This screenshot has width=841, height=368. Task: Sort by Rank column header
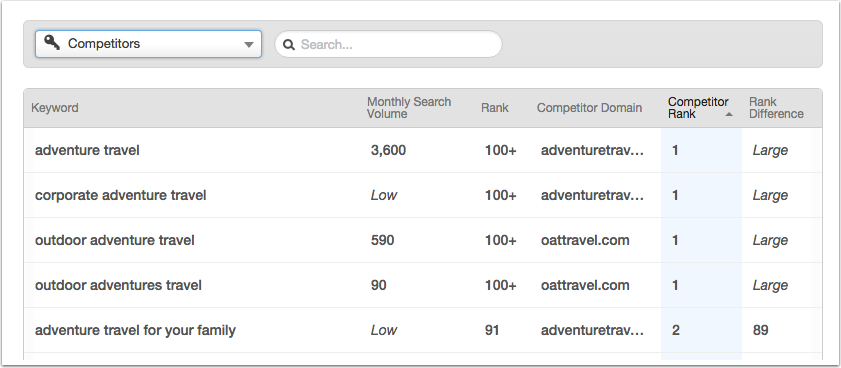click(x=495, y=108)
